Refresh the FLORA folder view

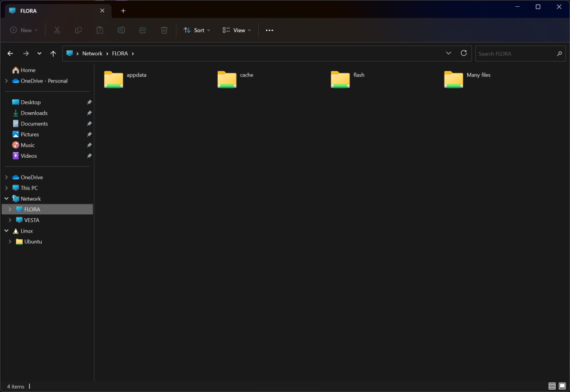464,53
